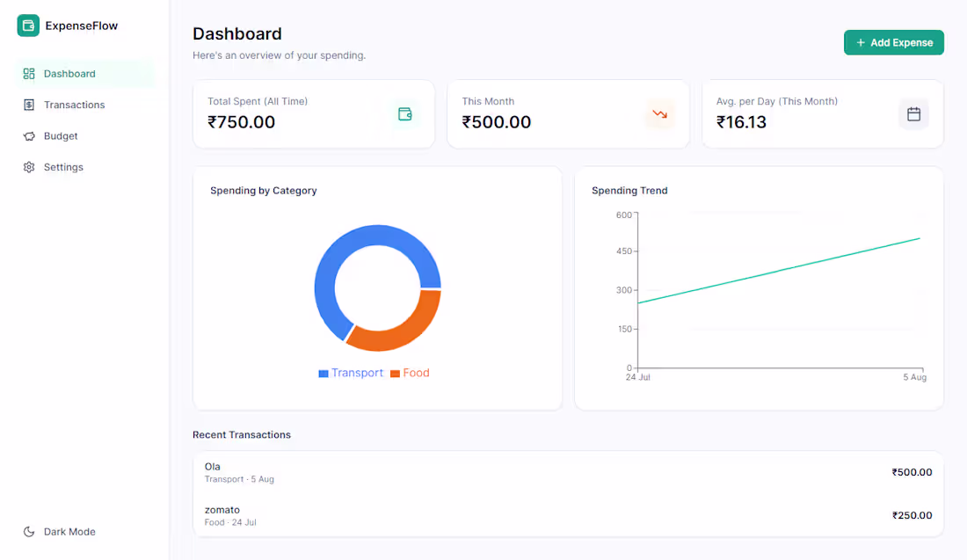Screen dimensions: 967x560
Task: Click the wallet icon in Total Spent card
Action: click(404, 114)
